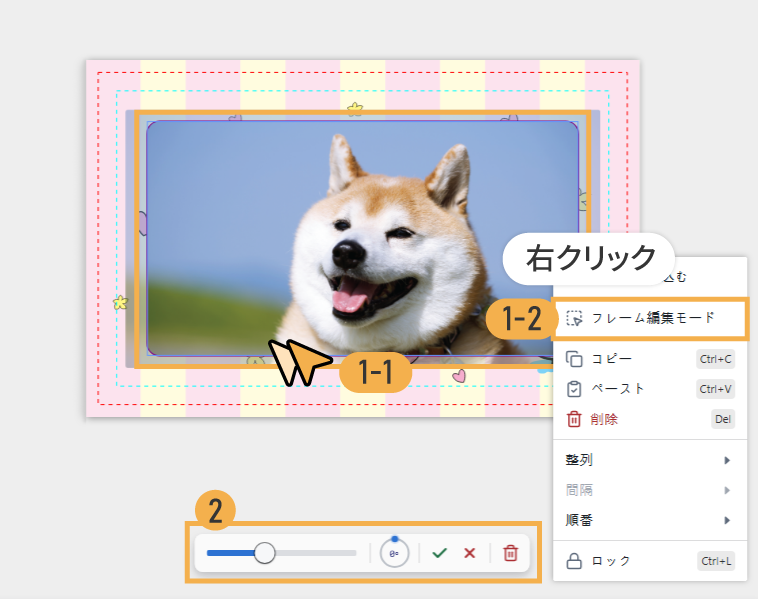Image resolution: width=758 pixels, height=599 pixels.
Task: Click the frame edit mode dashed-square icon
Action: (574, 318)
